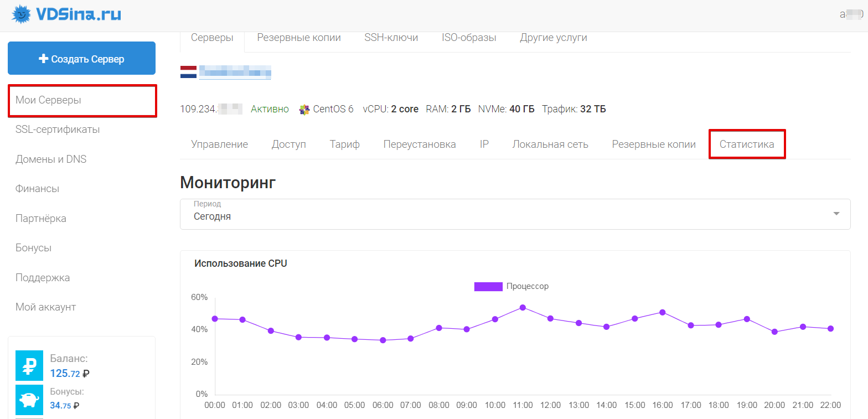Screen dimensions: 868x419
Task: Click the ruble balance icon
Action: (29, 365)
